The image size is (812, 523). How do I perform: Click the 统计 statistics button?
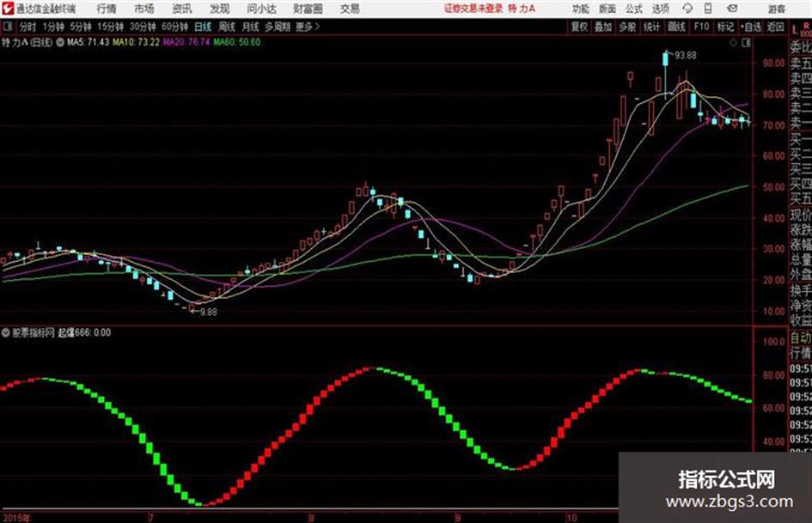pyautogui.click(x=651, y=27)
